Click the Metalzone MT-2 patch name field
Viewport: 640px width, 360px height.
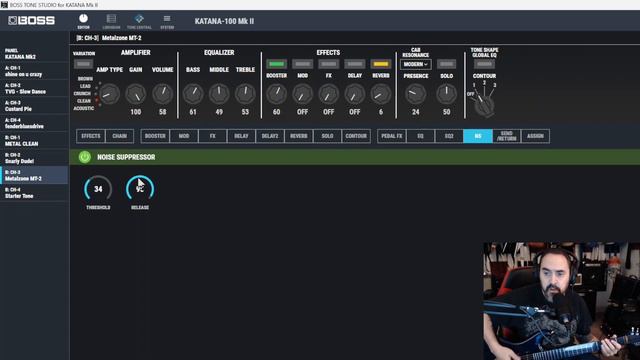122,38
